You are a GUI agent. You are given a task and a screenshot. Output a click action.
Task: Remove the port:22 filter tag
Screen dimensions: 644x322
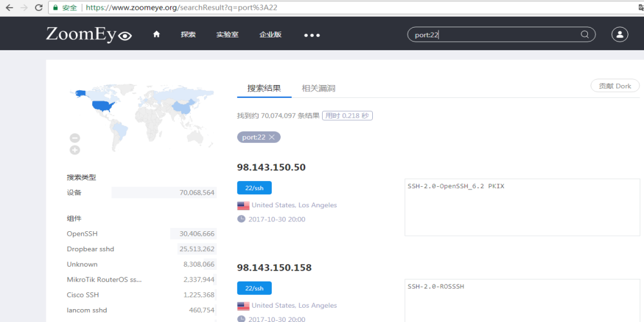coord(272,137)
